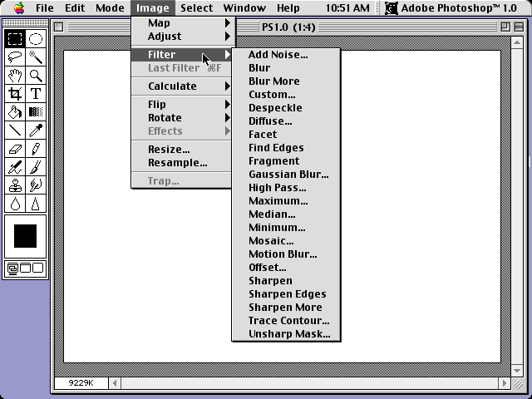Viewport: 532px width, 399px height.
Task: Choose Trace Contour... filter
Action: click(286, 321)
